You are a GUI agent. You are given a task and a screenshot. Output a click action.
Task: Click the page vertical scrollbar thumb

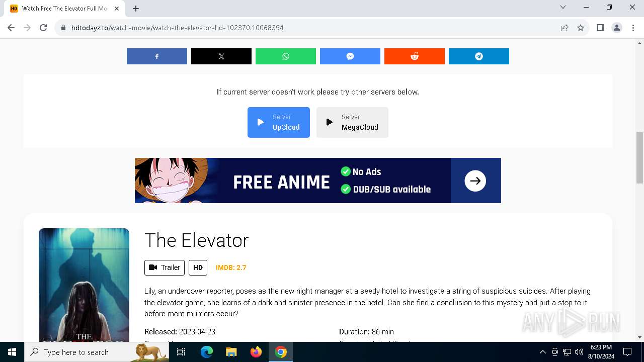click(x=639, y=158)
